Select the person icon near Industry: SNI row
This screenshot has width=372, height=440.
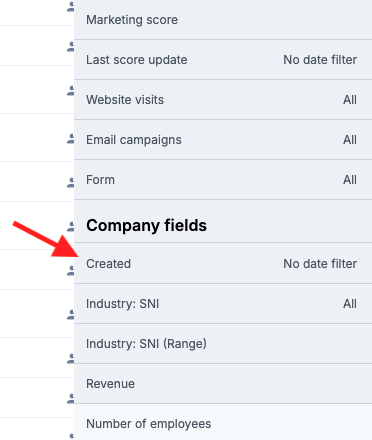point(71,315)
